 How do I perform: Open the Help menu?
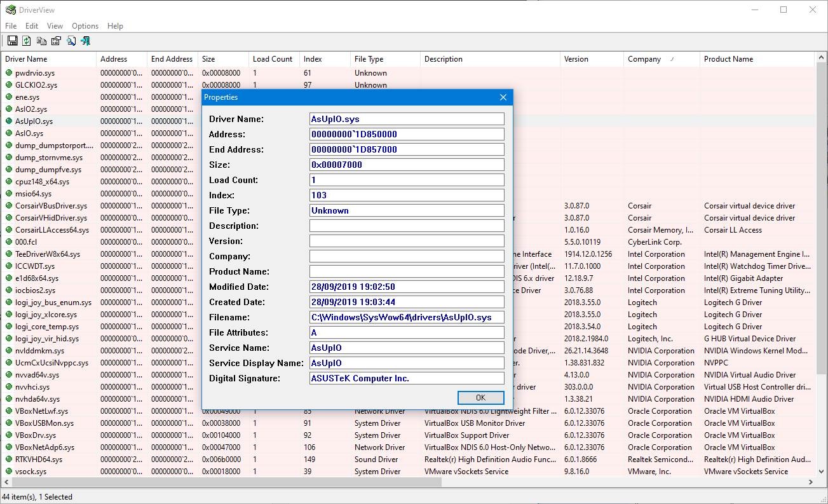coord(115,26)
